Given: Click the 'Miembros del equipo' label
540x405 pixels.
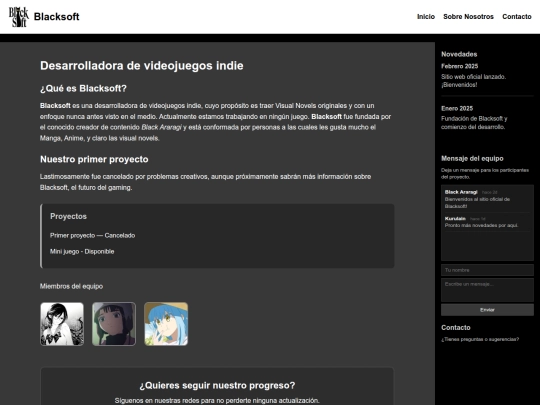Looking at the screenshot, I should (x=71, y=286).
